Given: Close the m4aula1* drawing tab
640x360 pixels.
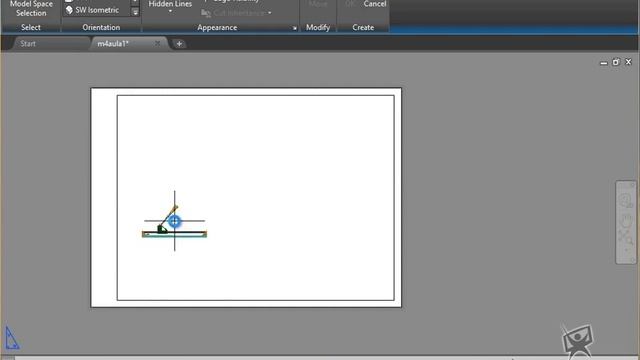Looking at the screenshot, I should (157, 43).
